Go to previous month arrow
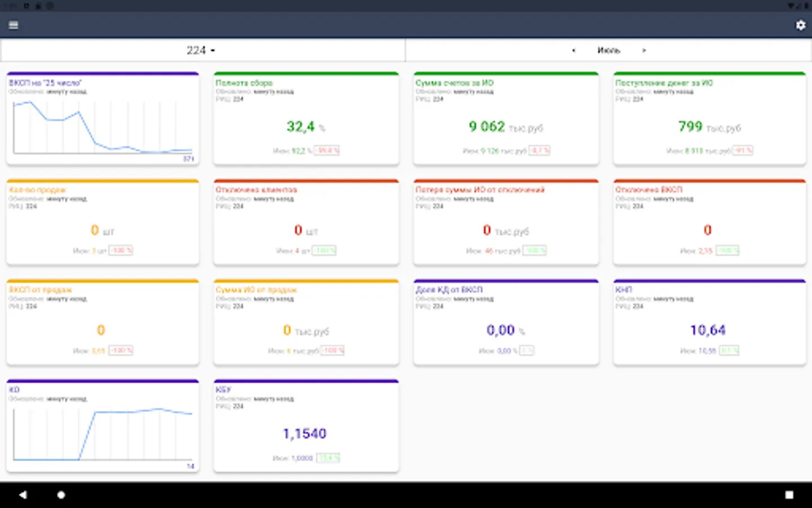This screenshot has height=508, width=812. coord(573,50)
